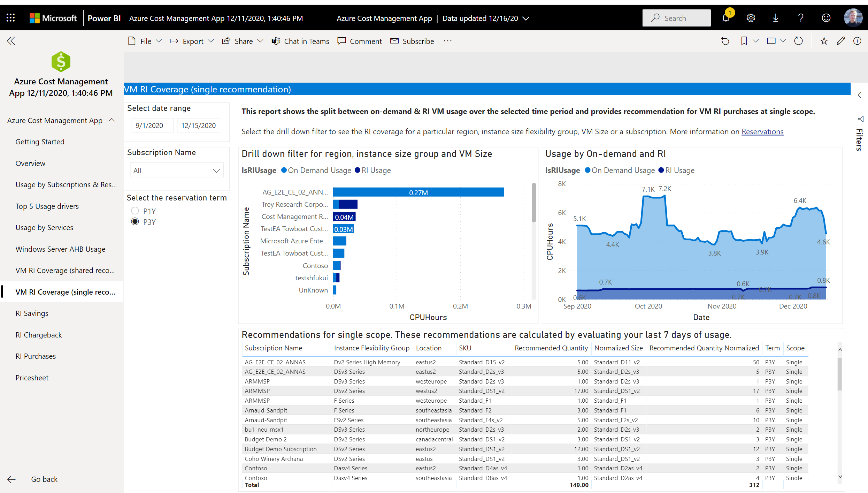
Task: Open the report info icon
Action: pyautogui.click(x=857, y=41)
